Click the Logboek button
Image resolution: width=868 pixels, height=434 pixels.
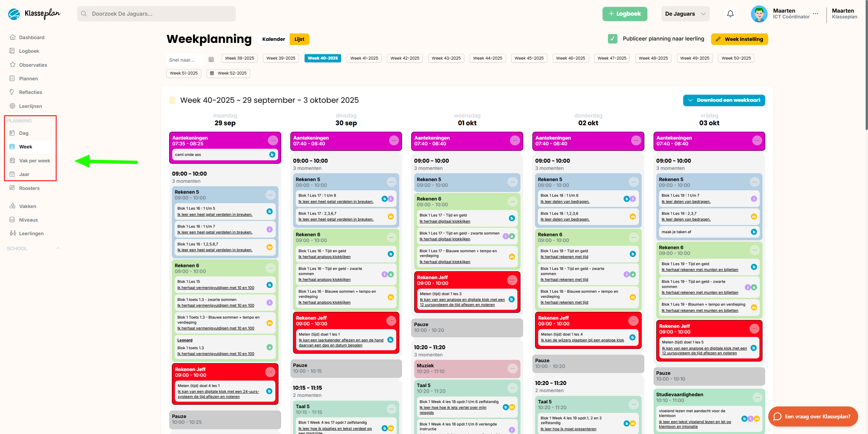(624, 14)
